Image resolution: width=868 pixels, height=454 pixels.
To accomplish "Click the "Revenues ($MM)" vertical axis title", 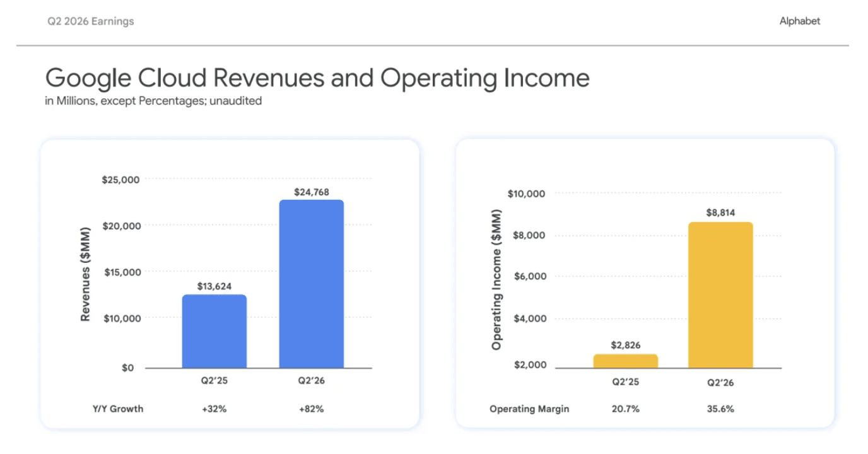I will [x=86, y=273].
